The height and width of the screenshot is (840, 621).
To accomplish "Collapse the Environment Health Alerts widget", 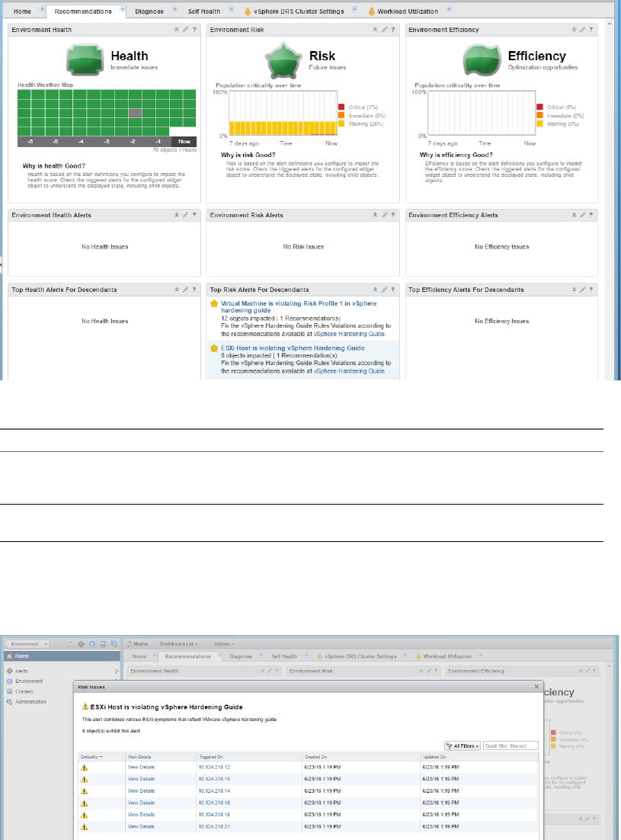I will pos(177,215).
